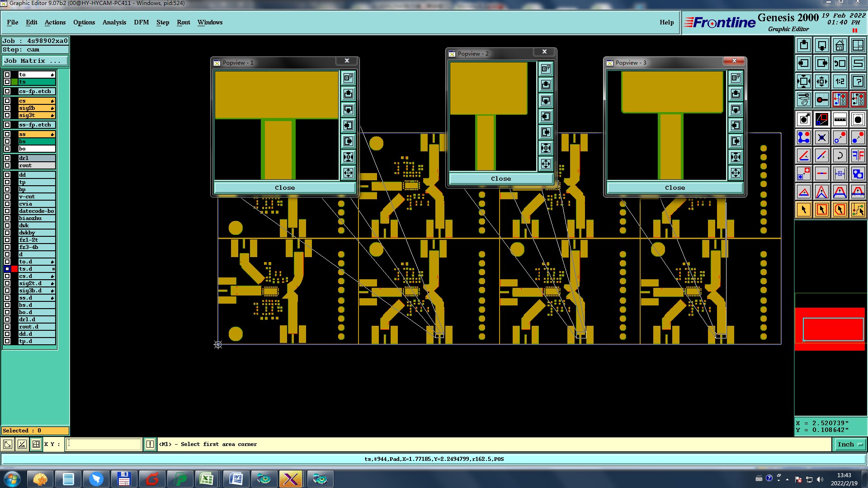Image resolution: width=868 pixels, height=488 pixels.
Task: Open the DFM menu
Action: click(x=141, y=22)
